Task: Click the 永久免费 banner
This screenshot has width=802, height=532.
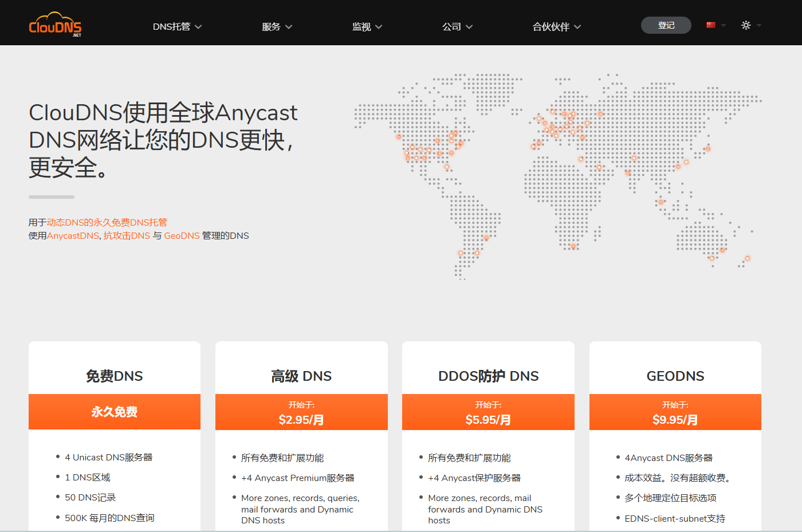Action: [115, 412]
